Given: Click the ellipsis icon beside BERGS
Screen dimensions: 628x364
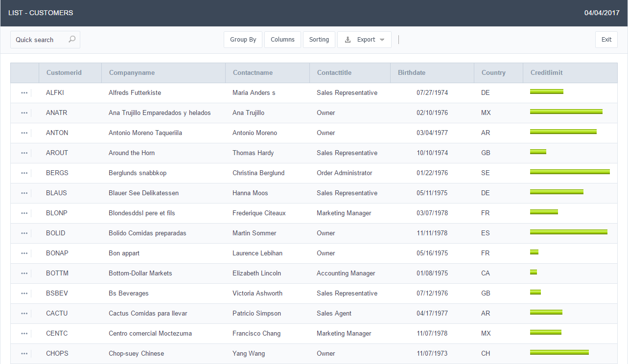Looking at the screenshot, I should 24,173.
